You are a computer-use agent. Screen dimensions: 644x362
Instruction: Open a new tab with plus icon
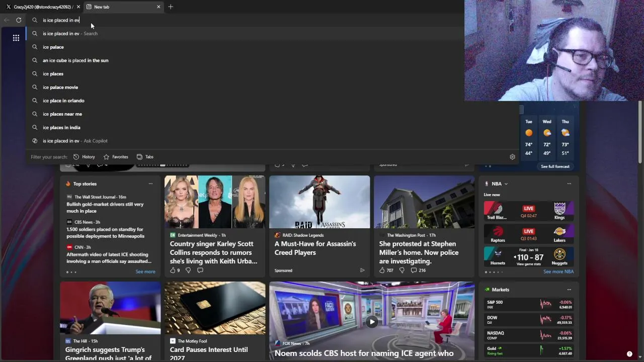pyautogui.click(x=171, y=7)
